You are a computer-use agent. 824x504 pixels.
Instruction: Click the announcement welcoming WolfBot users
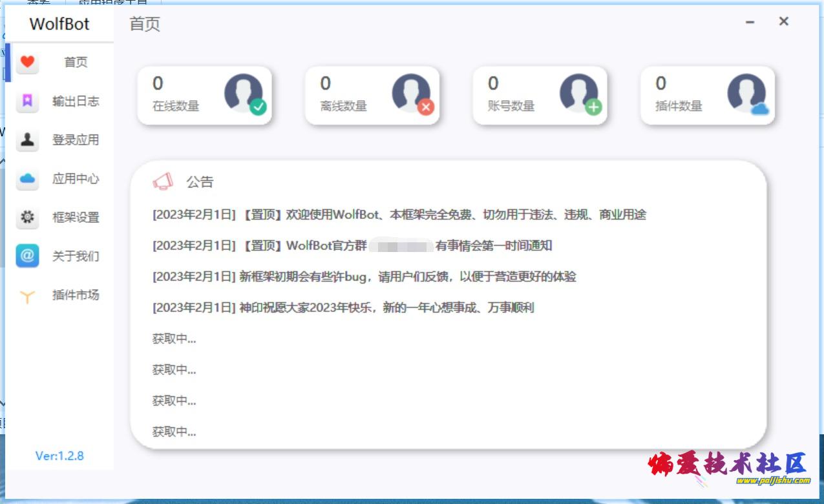click(399, 215)
